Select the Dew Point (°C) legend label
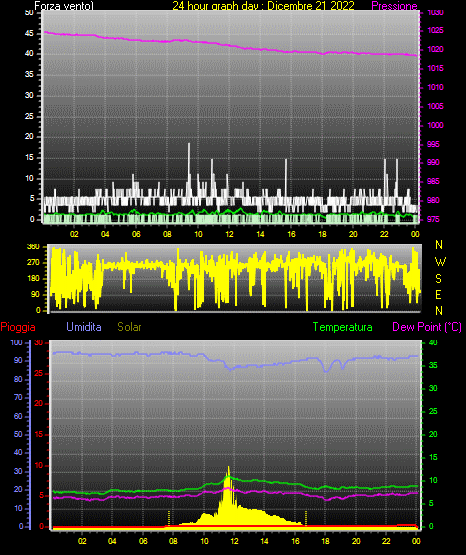The width and height of the screenshot is (466, 555). point(427,327)
